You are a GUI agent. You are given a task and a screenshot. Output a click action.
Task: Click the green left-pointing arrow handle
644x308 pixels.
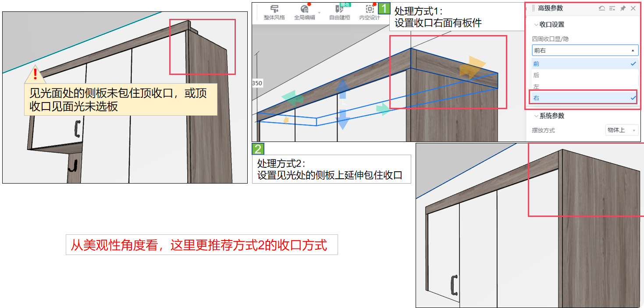pyautogui.click(x=292, y=98)
